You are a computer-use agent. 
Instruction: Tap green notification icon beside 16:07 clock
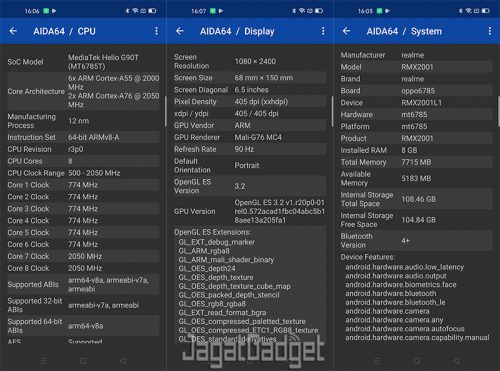click(213, 11)
